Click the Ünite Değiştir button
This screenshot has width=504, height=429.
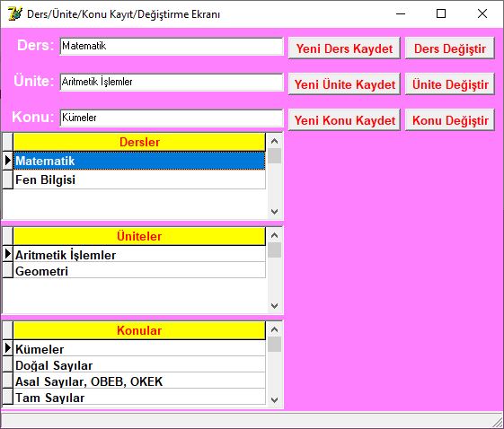[x=450, y=84]
